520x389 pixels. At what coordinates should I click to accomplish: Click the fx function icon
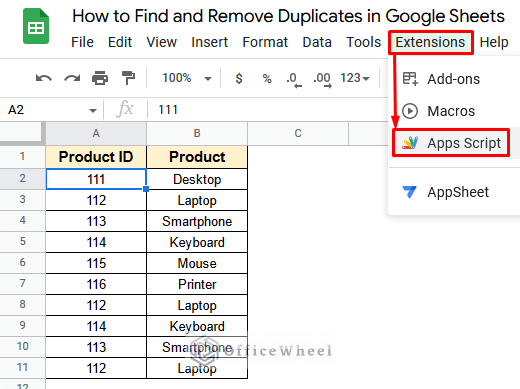(x=125, y=109)
